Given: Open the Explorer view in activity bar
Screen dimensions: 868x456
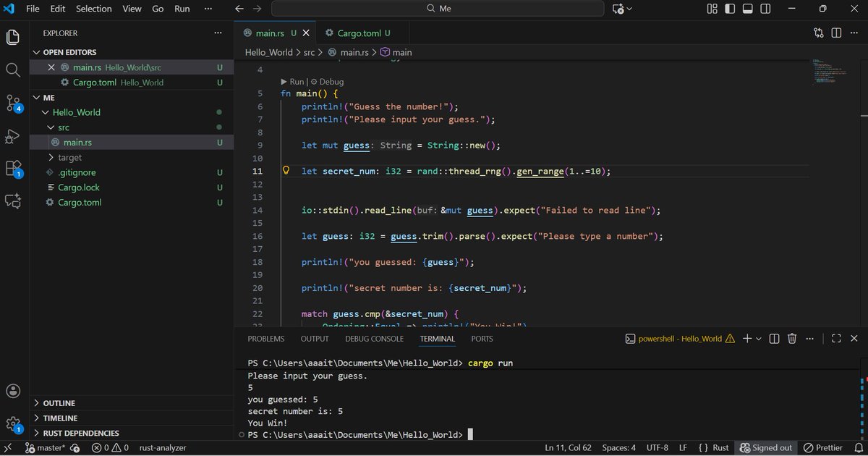Looking at the screenshot, I should (13, 37).
